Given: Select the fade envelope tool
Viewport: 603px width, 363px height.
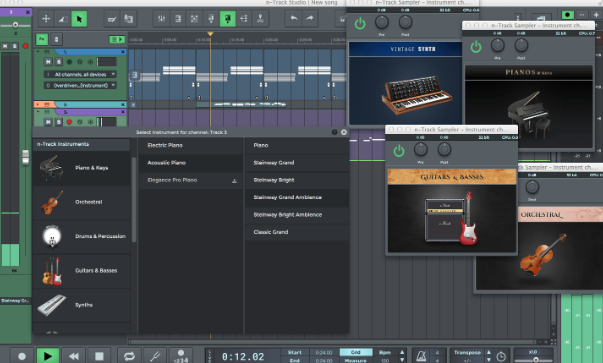Looking at the screenshot, I should (x=63, y=18).
